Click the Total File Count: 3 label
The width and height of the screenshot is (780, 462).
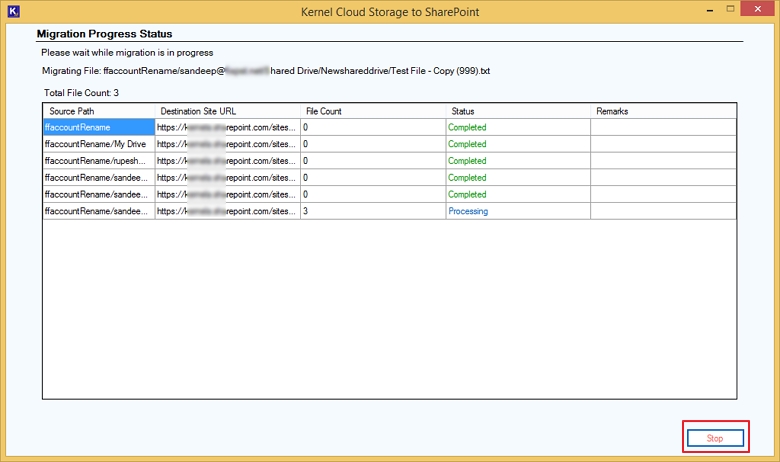coord(81,92)
